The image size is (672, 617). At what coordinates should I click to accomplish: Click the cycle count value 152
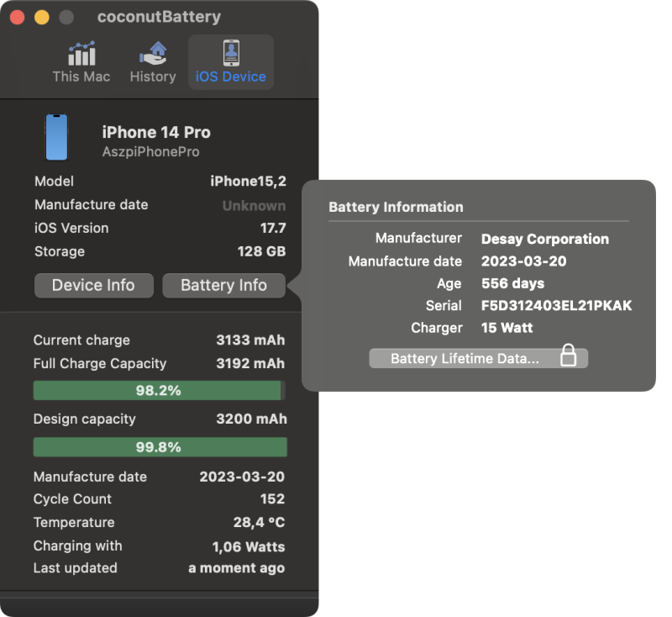[272, 499]
